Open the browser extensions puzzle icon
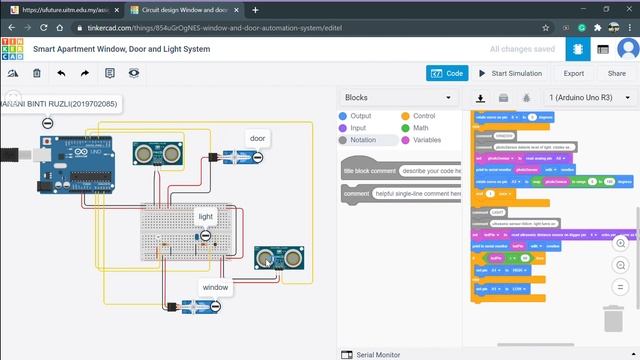Viewport: 640px width, 360px height. 598,28
